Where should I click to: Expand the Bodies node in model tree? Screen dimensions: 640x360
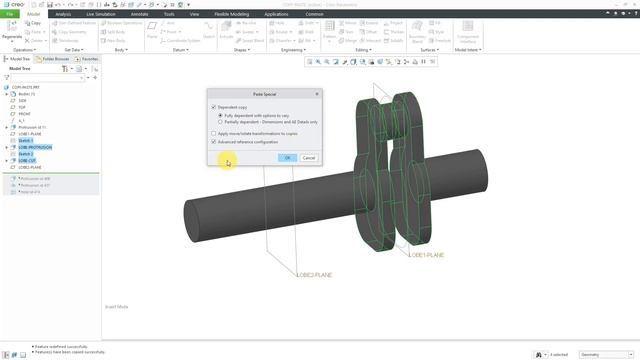point(7,94)
